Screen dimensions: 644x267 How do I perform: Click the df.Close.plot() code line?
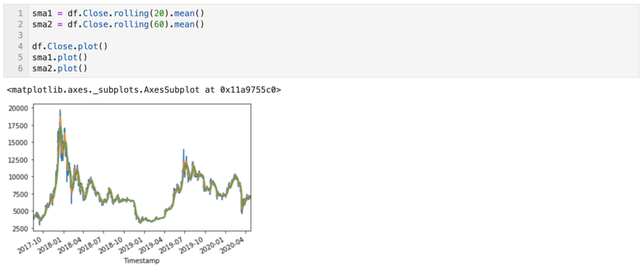click(70, 46)
